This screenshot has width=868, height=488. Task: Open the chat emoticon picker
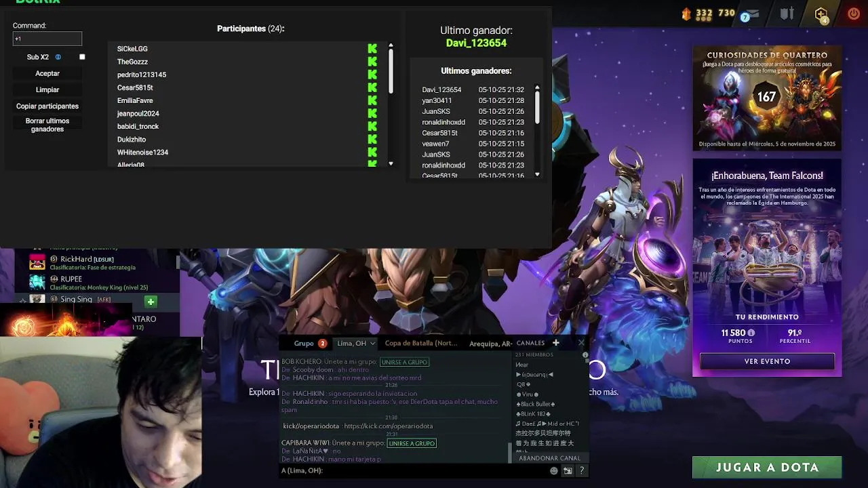[554, 470]
